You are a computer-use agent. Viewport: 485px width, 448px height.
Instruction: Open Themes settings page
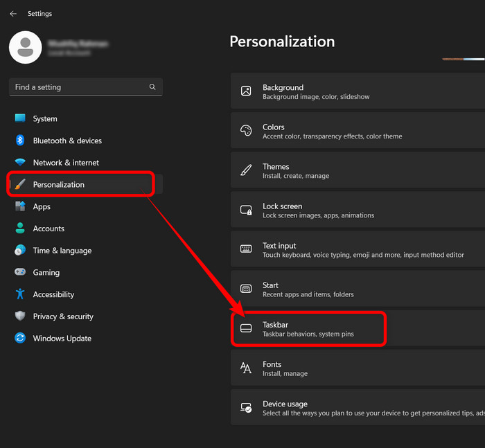click(358, 170)
